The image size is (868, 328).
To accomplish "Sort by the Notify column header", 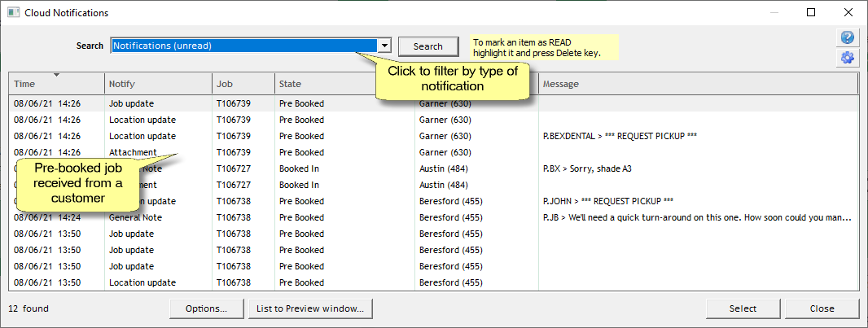I will coord(159,85).
